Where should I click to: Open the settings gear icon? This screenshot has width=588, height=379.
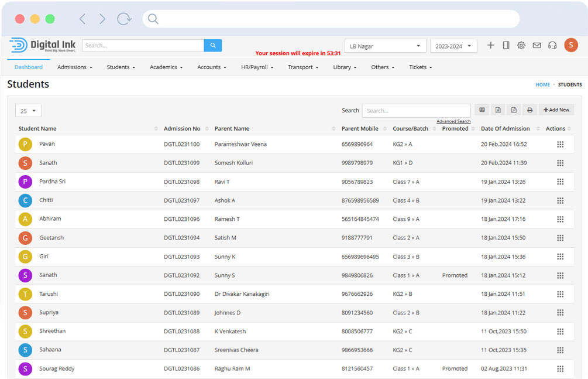[x=521, y=45]
